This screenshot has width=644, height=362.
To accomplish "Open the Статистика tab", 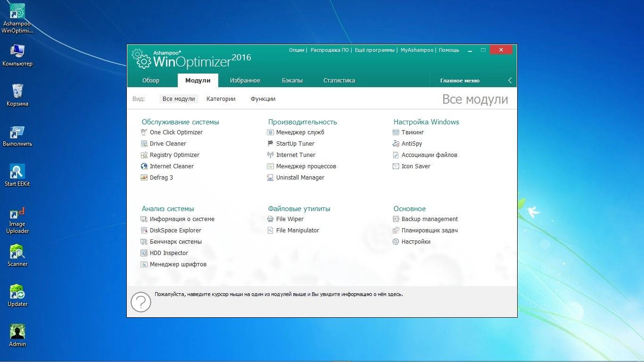I will pos(339,81).
